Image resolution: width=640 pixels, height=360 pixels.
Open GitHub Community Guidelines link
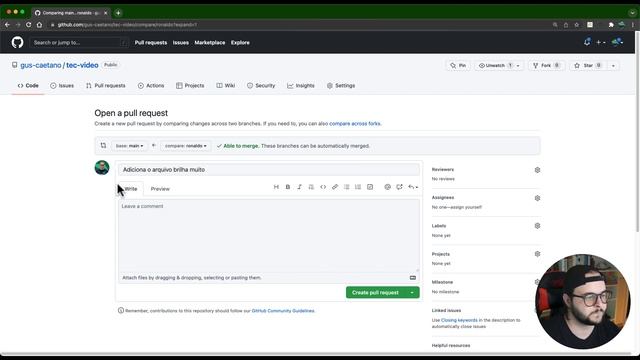283,311
